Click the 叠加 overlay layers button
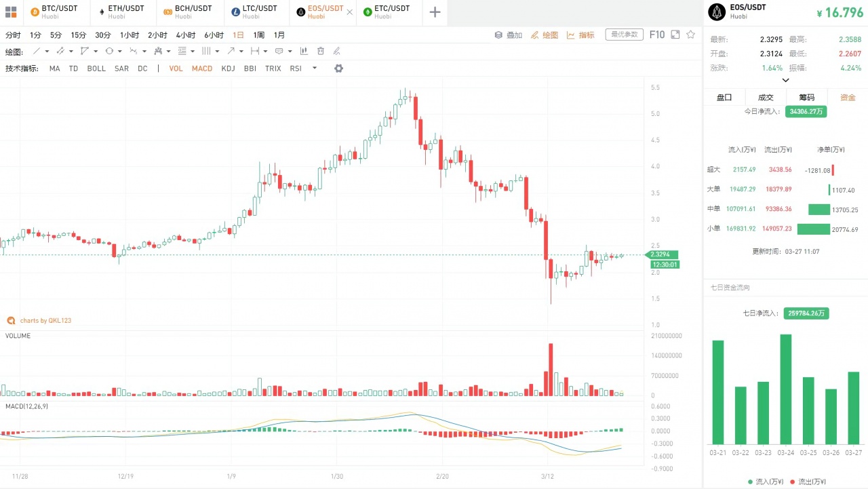868x489 pixels. click(x=508, y=35)
